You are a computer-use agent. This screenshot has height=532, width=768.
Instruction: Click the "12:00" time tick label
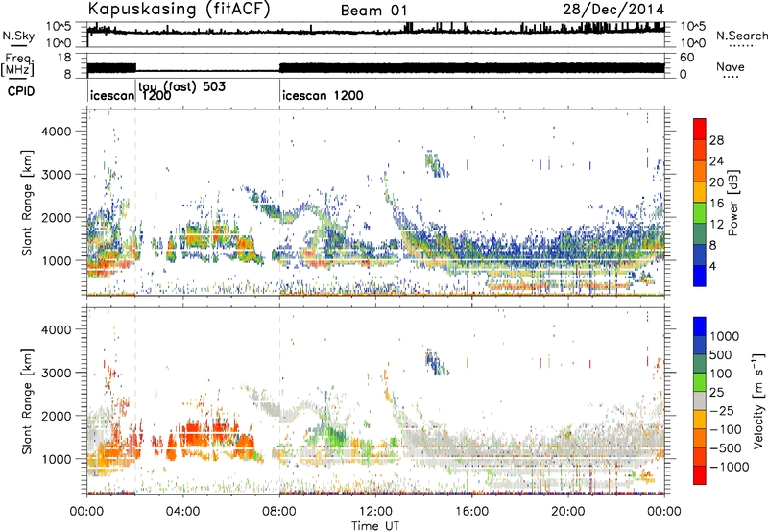point(375,512)
